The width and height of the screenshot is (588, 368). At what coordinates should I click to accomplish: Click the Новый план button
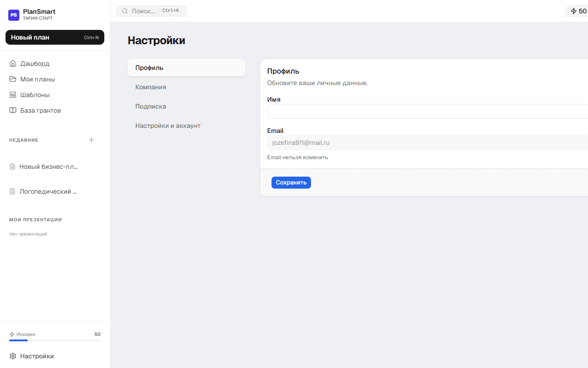coord(55,37)
